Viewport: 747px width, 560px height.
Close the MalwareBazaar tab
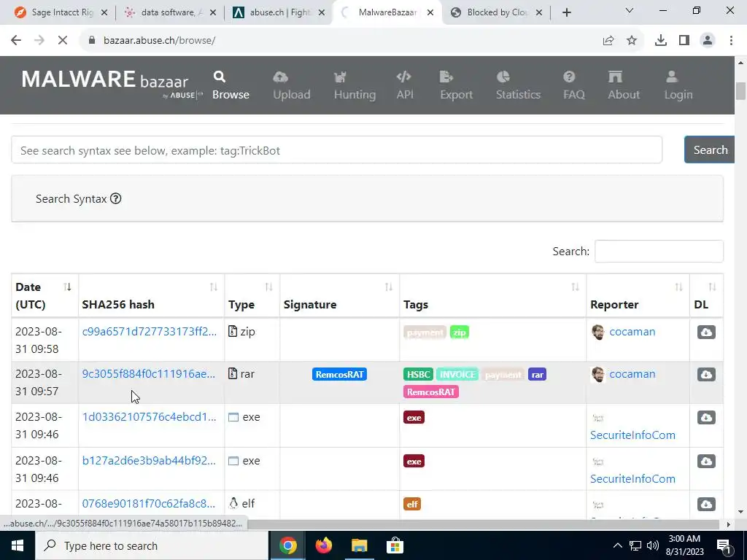click(x=430, y=12)
